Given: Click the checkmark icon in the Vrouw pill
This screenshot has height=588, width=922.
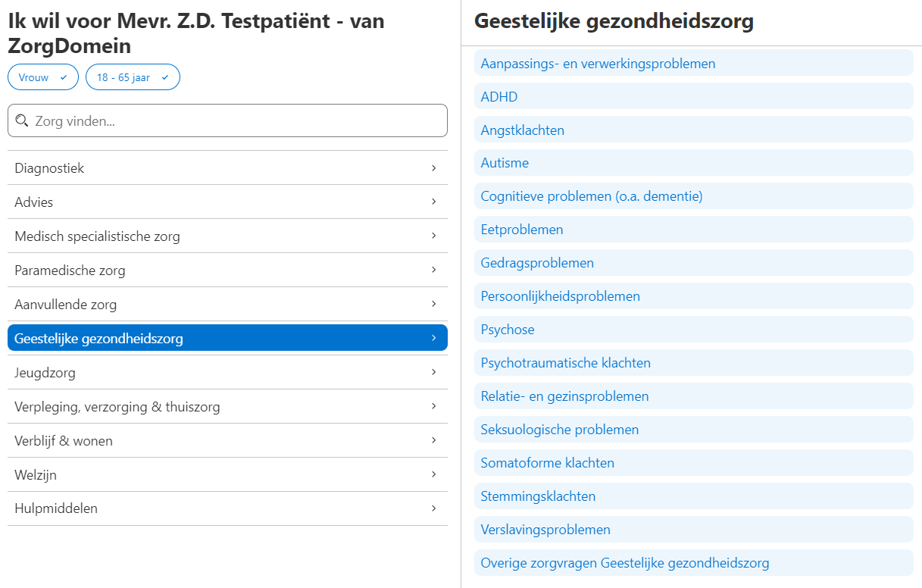Looking at the screenshot, I should pos(64,77).
